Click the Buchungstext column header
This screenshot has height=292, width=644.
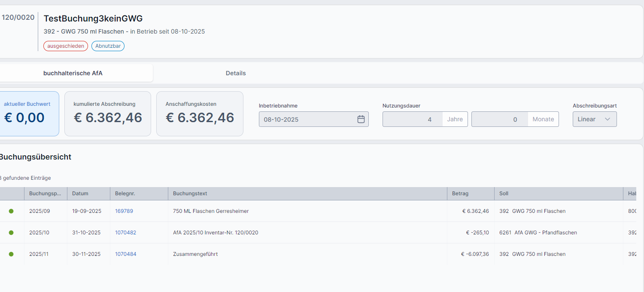190,194
